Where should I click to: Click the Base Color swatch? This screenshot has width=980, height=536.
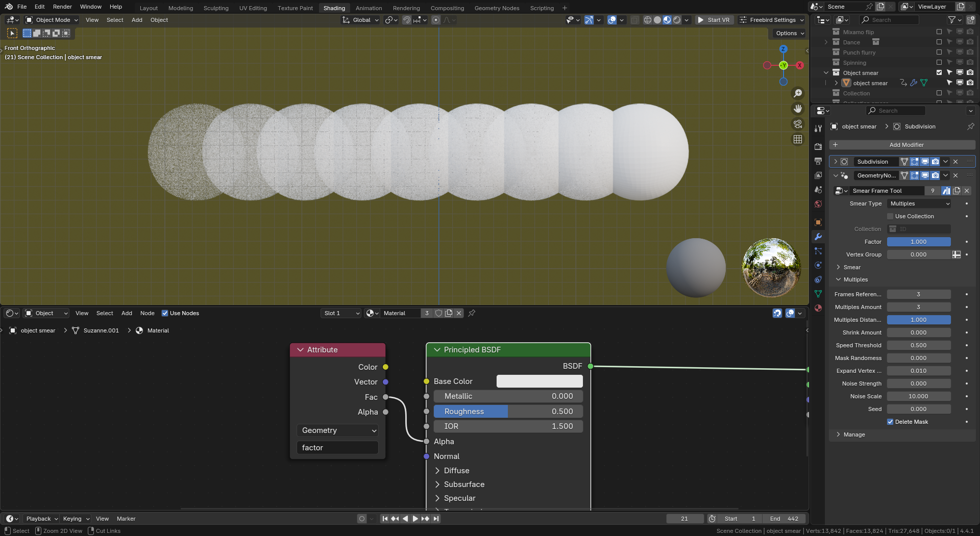click(x=540, y=381)
